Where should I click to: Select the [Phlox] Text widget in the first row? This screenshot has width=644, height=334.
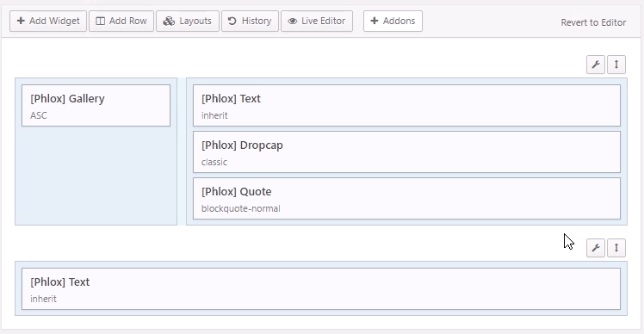[406, 106]
